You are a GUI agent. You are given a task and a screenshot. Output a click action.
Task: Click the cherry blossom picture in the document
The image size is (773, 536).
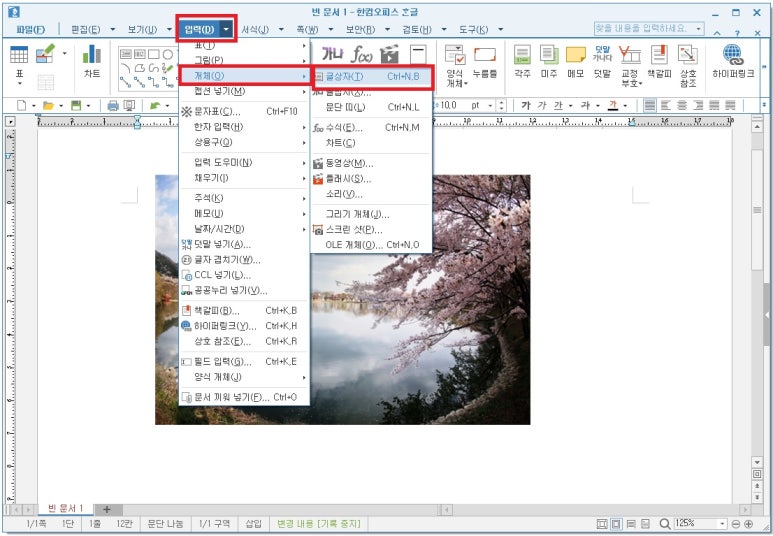click(x=343, y=299)
